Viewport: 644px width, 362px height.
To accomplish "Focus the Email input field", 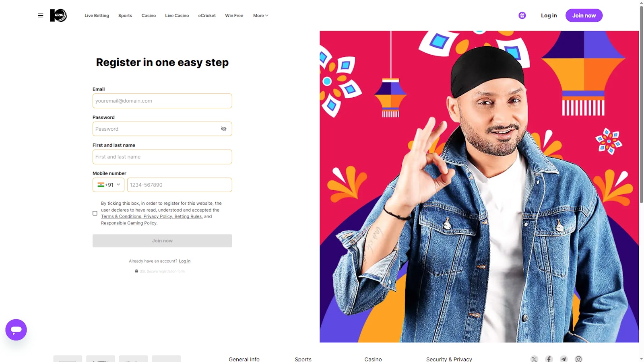I will pos(162,101).
